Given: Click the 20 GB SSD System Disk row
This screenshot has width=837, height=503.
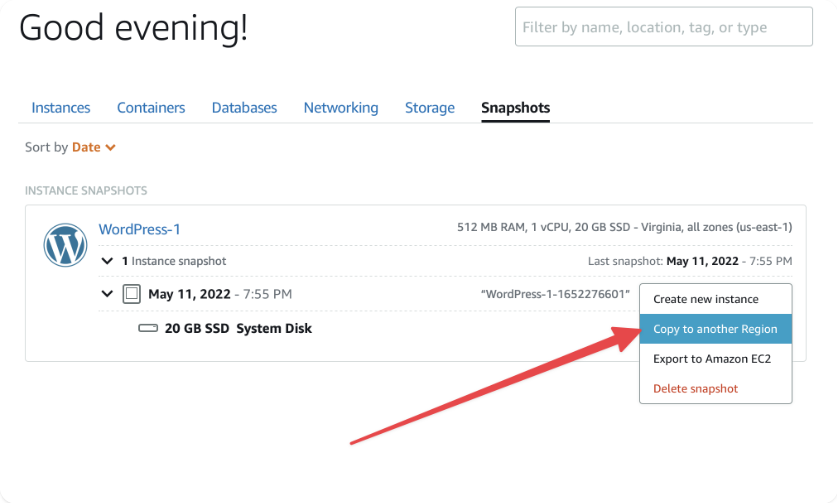Looking at the screenshot, I should tap(238, 328).
